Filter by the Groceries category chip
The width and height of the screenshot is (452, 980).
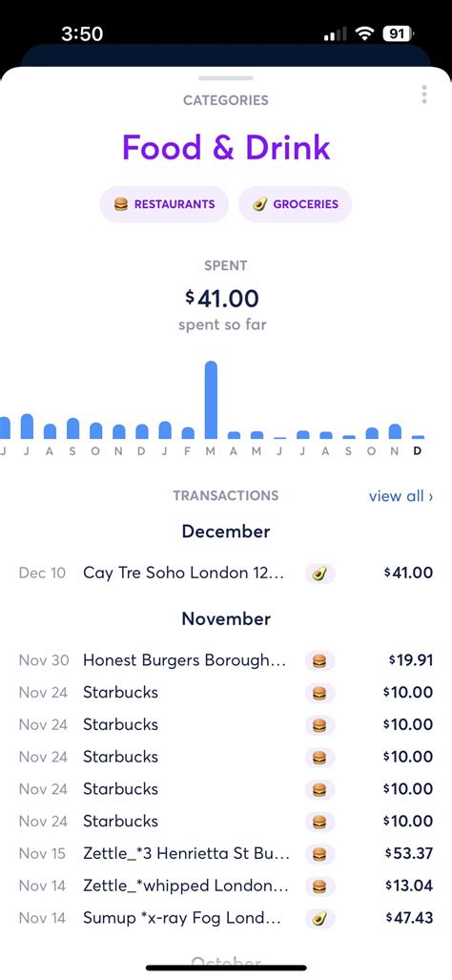click(296, 204)
